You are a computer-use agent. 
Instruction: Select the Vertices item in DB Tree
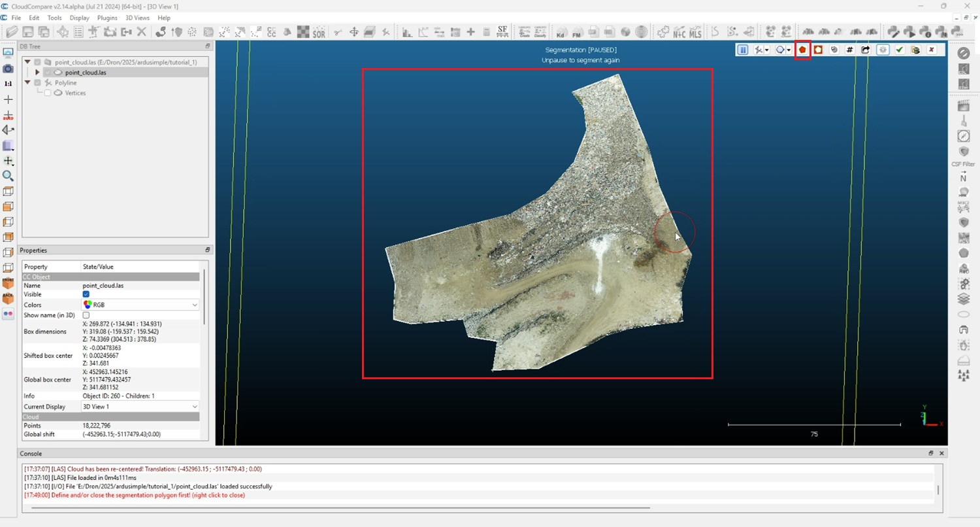(x=75, y=93)
